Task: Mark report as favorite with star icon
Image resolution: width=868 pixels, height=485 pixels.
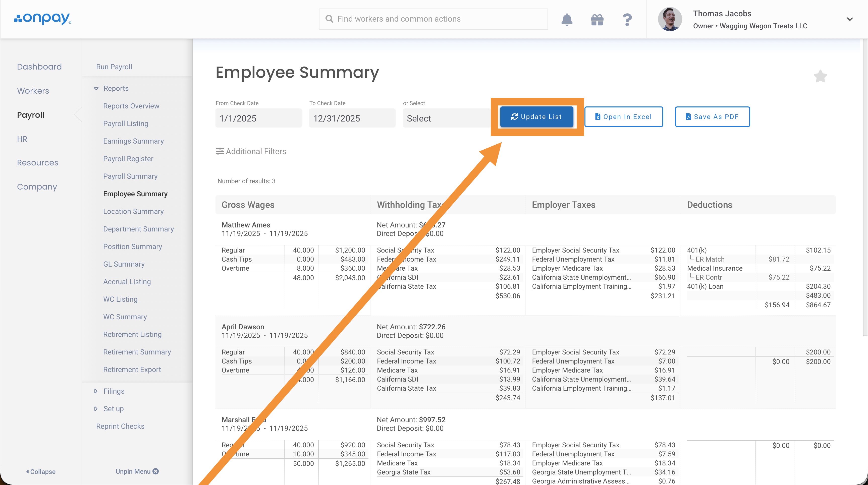Action: coord(820,77)
